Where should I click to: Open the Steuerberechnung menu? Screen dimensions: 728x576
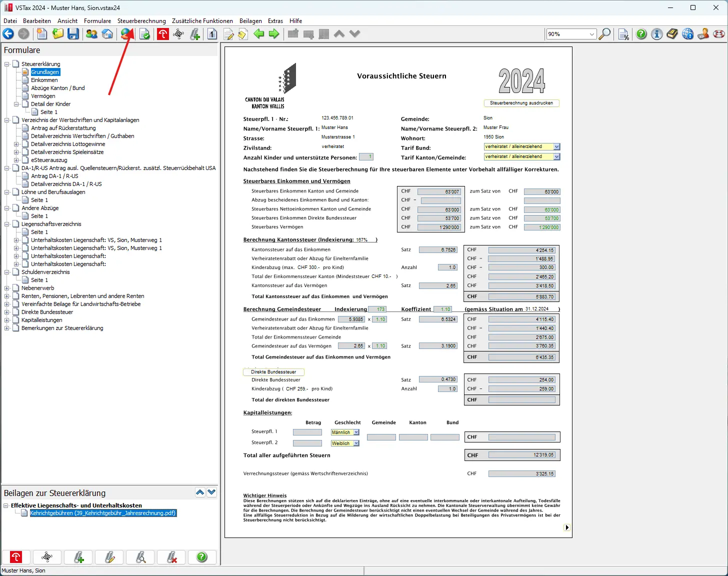point(141,21)
